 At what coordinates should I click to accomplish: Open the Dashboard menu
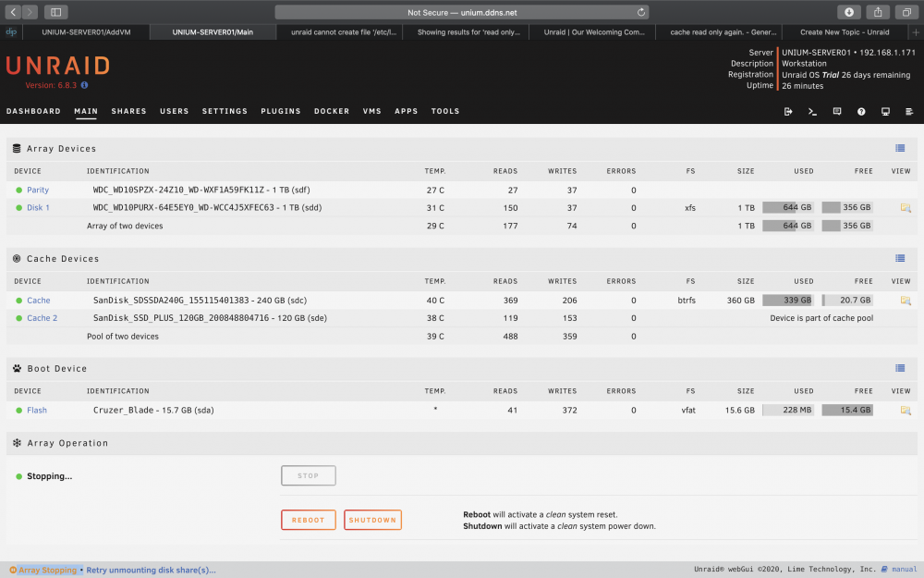(33, 111)
